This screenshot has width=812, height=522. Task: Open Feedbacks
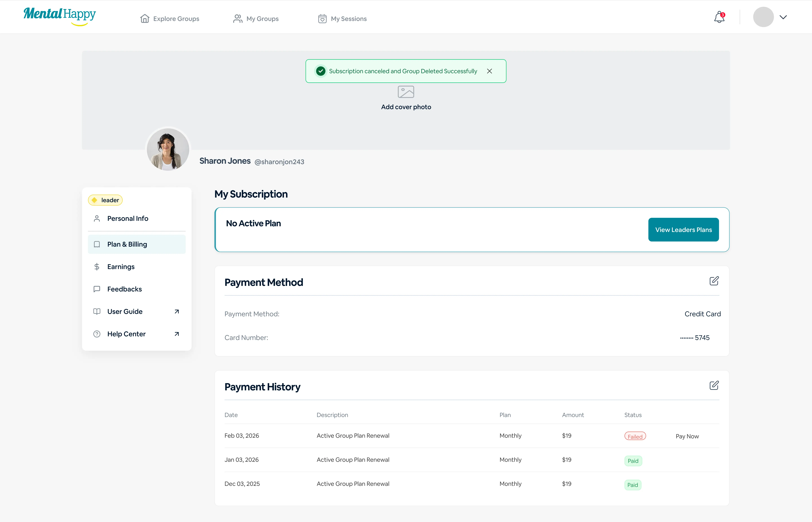[137, 289]
